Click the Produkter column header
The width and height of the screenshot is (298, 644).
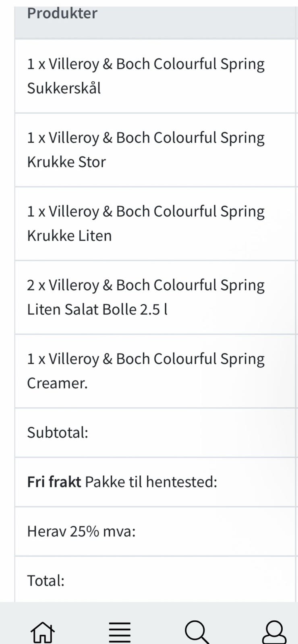pos(62,14)
